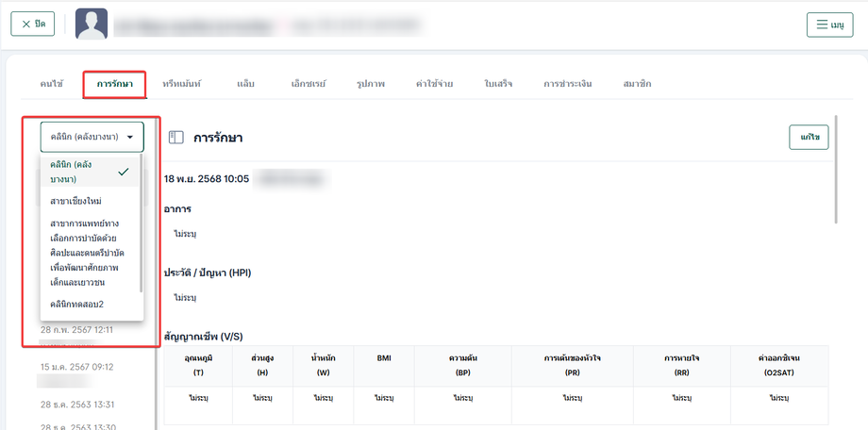Image resolution: width=868 pixels, height=430 pixels.
Task: Switch to the คนไข้ tab
Action: point(52,84)
